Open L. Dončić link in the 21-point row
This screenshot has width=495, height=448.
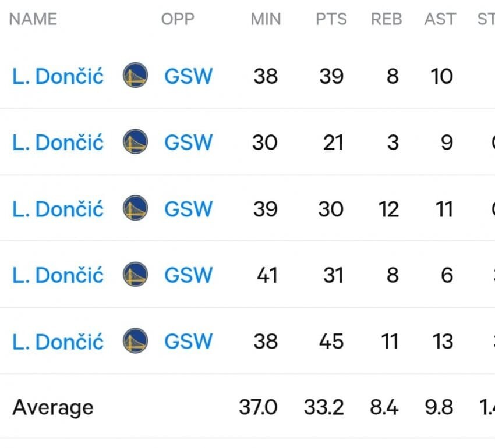58,143
